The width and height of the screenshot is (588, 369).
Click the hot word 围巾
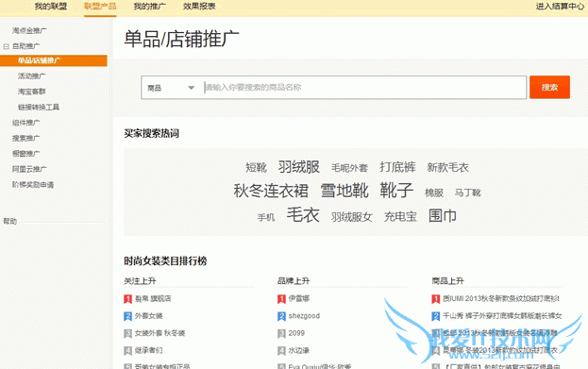pyautogui.click(x=443, y=215)
